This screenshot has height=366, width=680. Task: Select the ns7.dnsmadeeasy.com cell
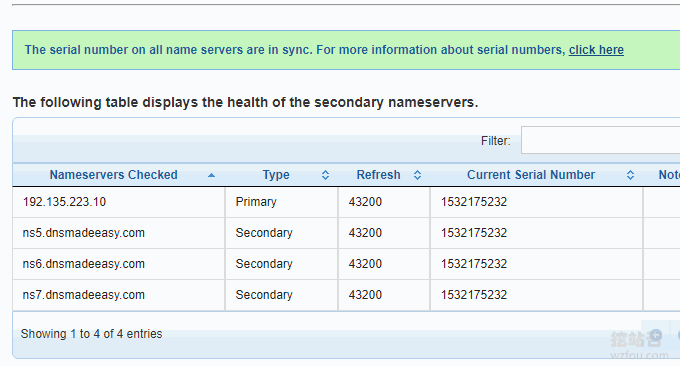point(119,295)
